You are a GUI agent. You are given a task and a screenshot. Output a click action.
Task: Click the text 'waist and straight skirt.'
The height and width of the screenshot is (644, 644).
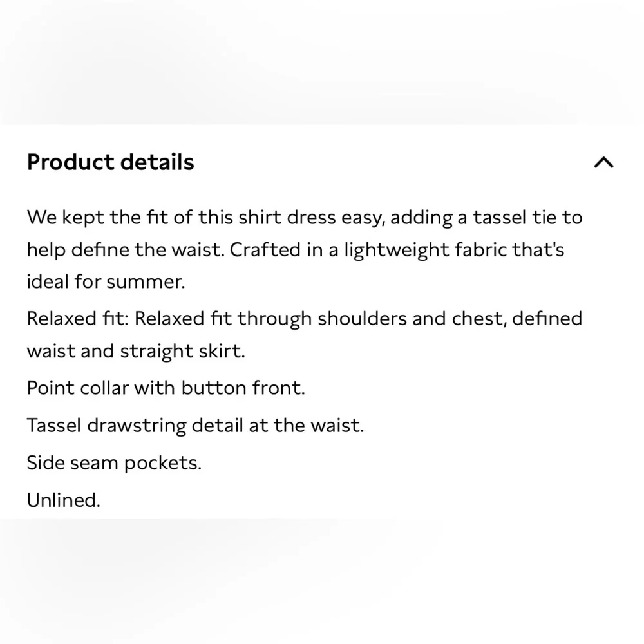(136, 351)
